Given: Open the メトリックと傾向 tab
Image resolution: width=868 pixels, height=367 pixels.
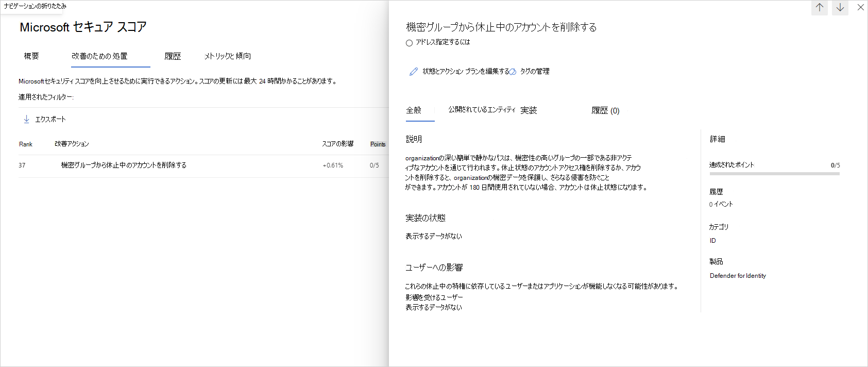Looking at the screenshot, I should [228, 56].
